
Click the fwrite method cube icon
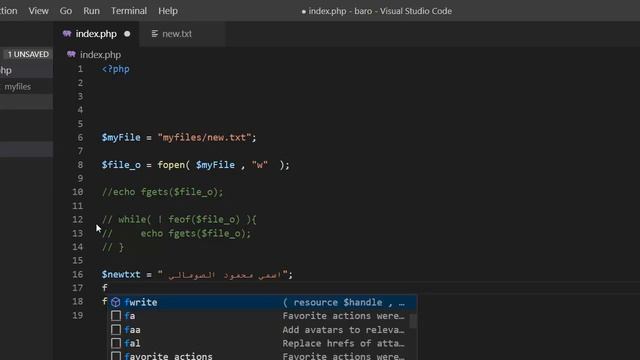[x=116, y=302]
